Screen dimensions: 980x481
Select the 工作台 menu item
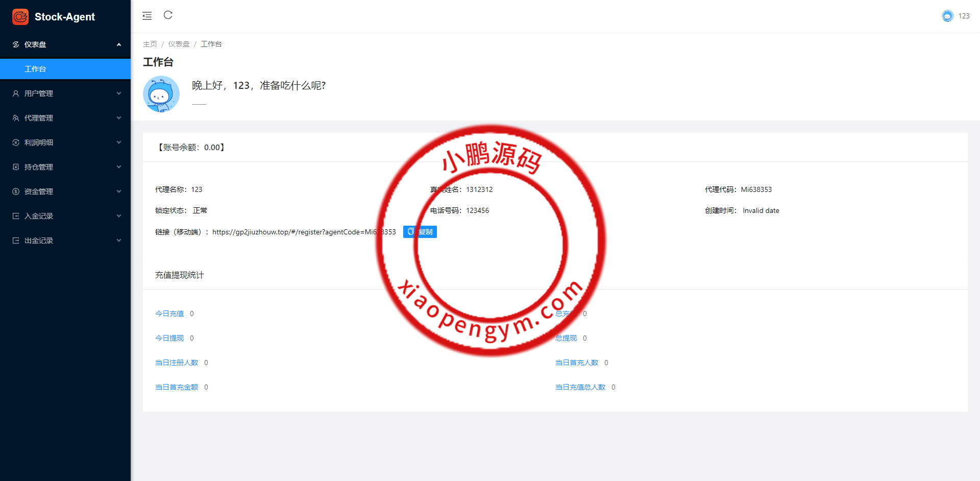[35, 69]
